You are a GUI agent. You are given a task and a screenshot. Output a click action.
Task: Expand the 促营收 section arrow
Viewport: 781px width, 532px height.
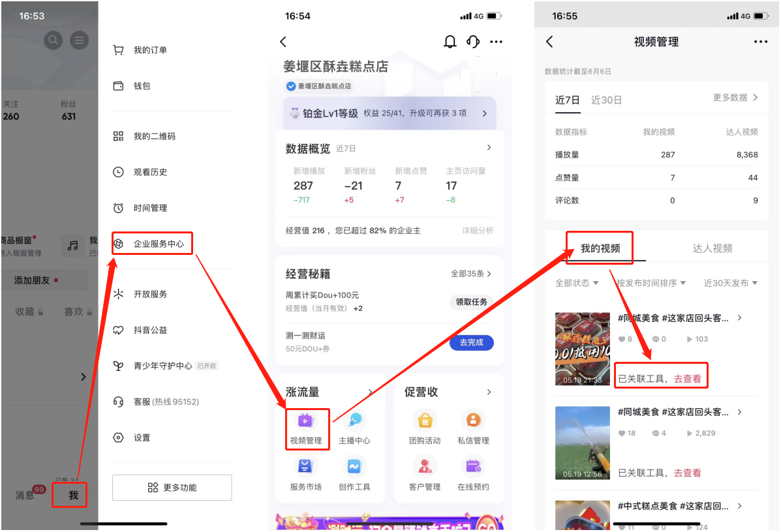pos(489,392)
